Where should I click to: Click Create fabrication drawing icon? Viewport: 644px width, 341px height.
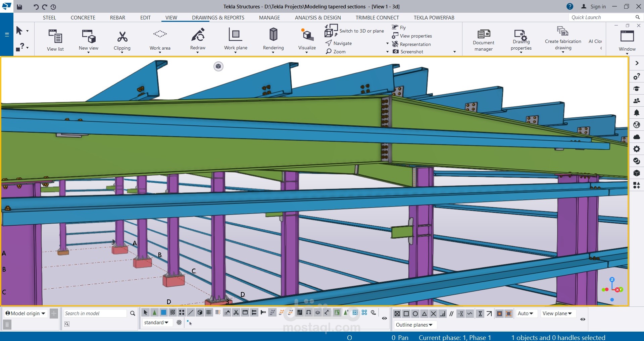click(x=562, y=32)
